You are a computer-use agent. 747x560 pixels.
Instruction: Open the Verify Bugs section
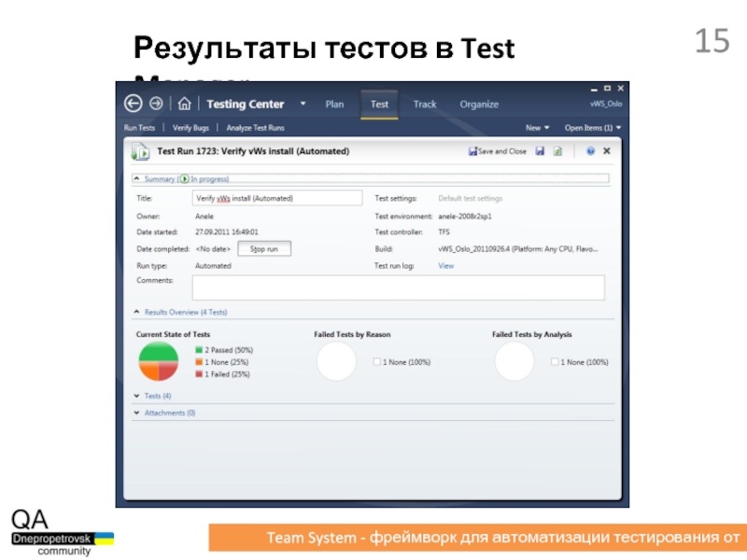pos(190,128)
